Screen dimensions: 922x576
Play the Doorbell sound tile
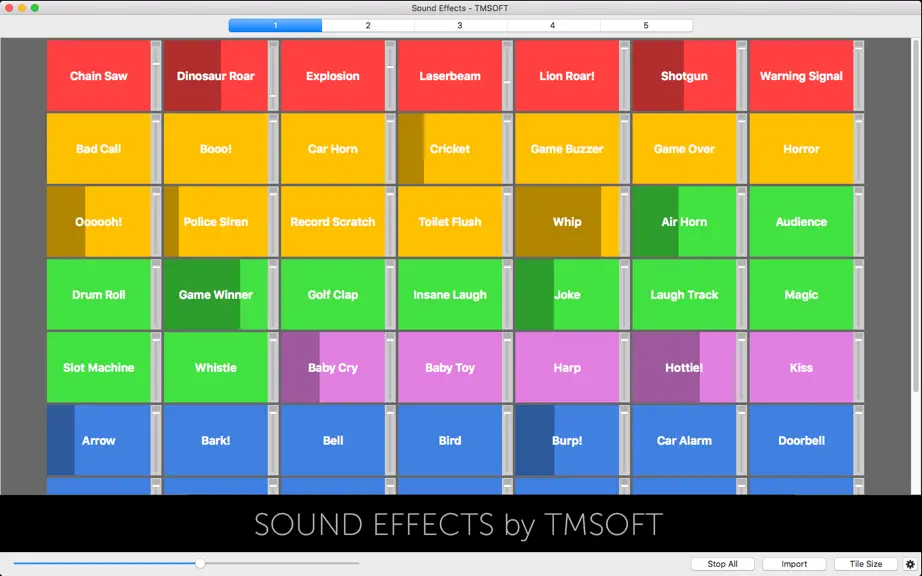click(801, 440)
